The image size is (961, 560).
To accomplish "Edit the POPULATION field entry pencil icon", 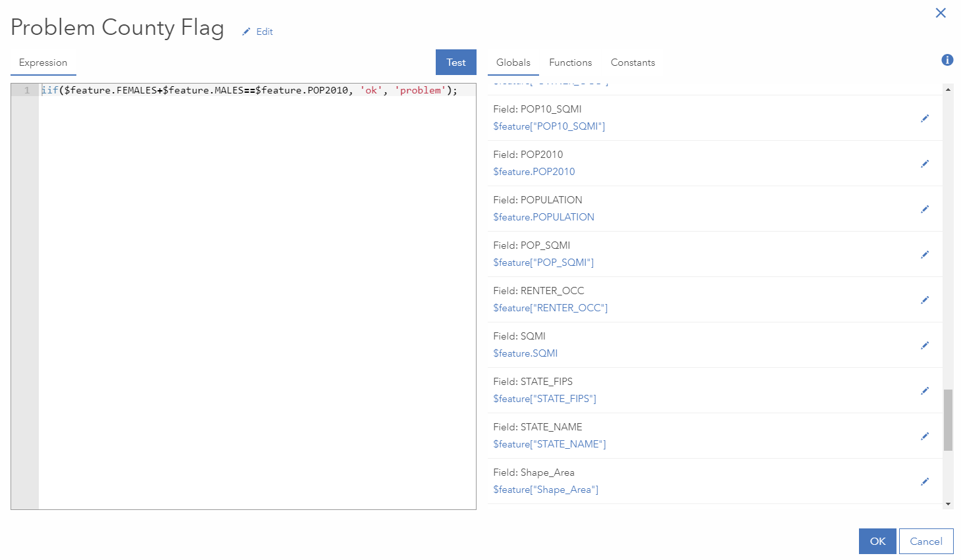I will click(925, 209).
